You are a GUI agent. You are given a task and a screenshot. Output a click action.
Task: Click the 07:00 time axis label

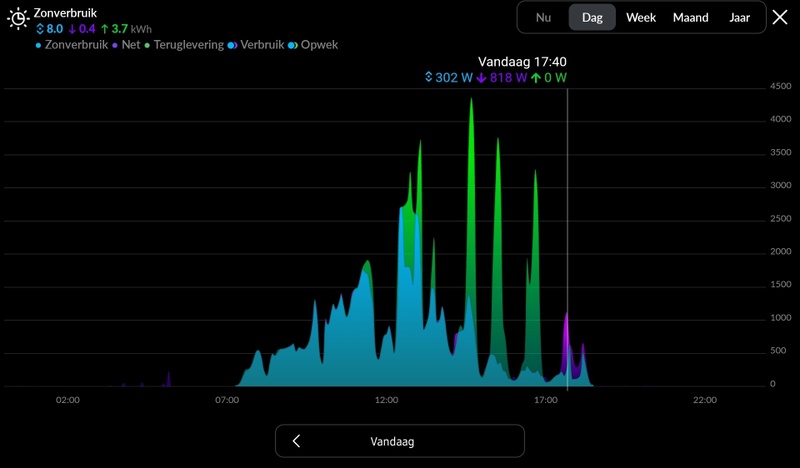pos(227,400)
